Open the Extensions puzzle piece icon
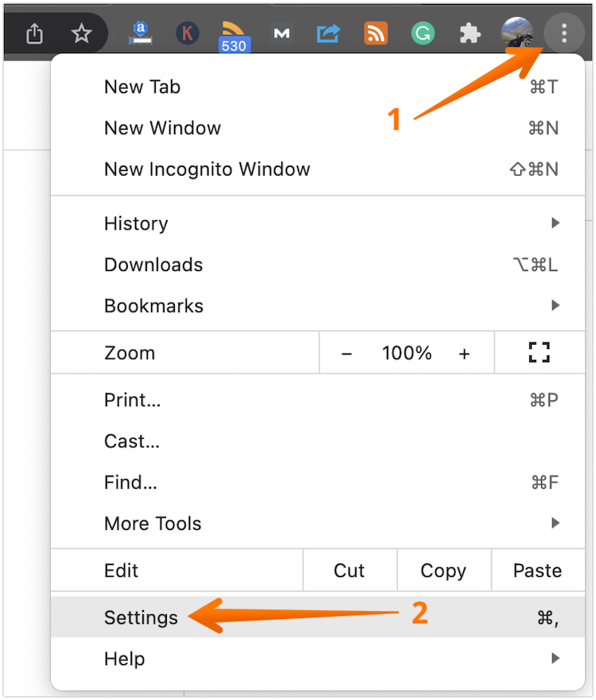 [470, 33]
